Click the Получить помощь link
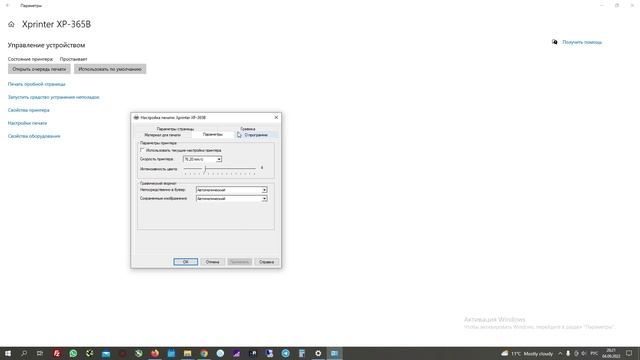Image resolution: width=640 pixels, height=360 pixels. 582,42
